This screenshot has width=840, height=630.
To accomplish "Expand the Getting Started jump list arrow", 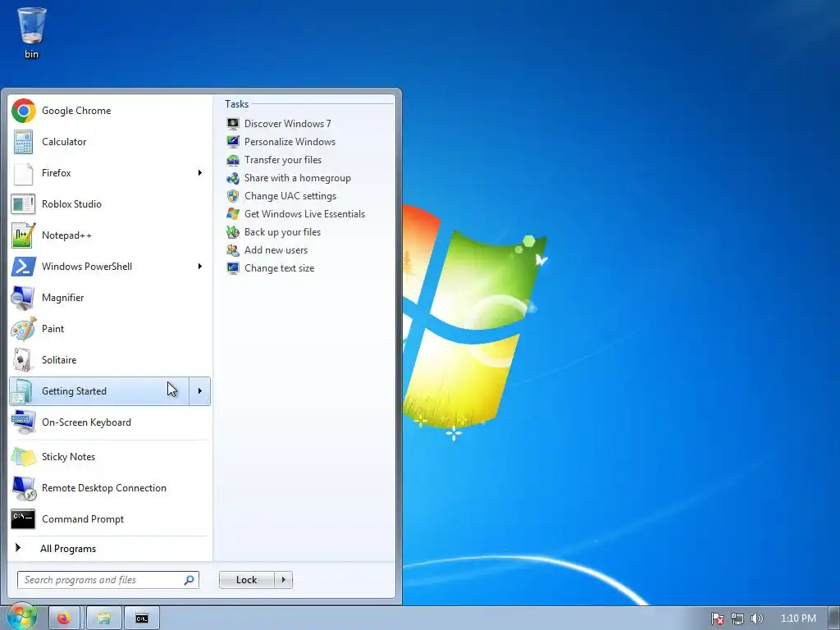I will tap(200, 391).
